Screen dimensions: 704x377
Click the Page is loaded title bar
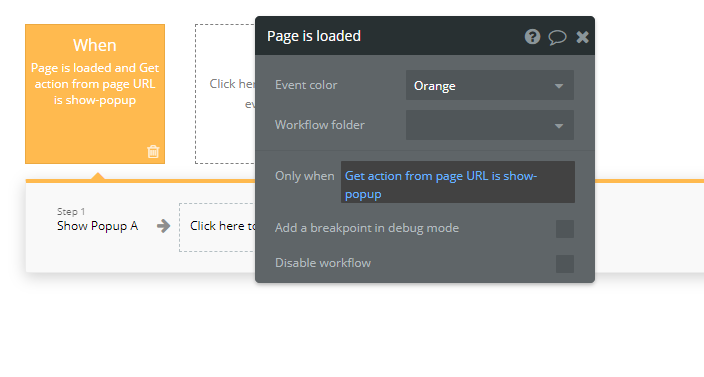tap(386, 36)
